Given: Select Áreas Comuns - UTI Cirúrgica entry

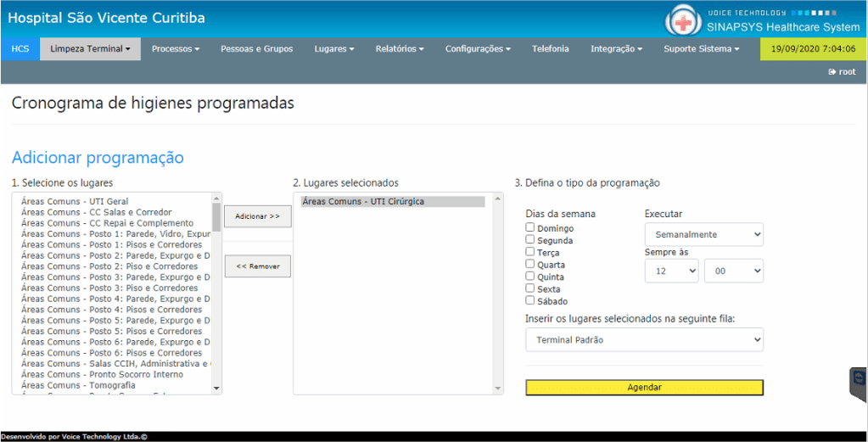Looking at the screenshot, I should 363,202.
